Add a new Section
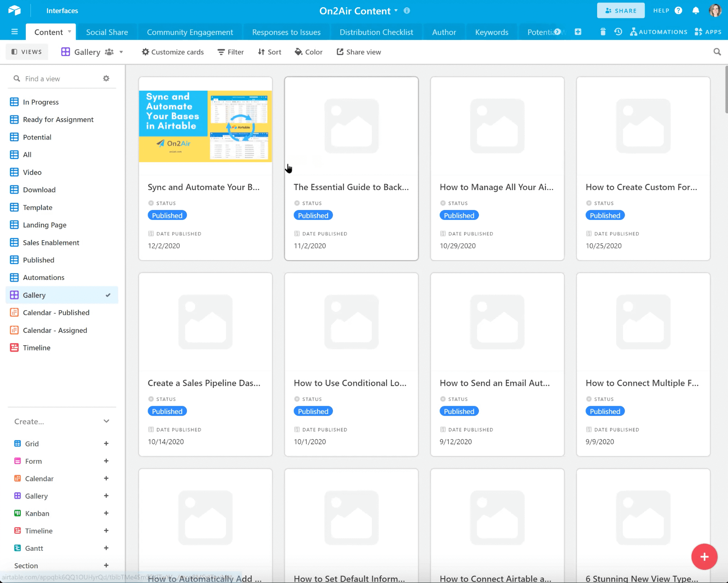This screenshot has height=583, width=728. tap(106, 566)
